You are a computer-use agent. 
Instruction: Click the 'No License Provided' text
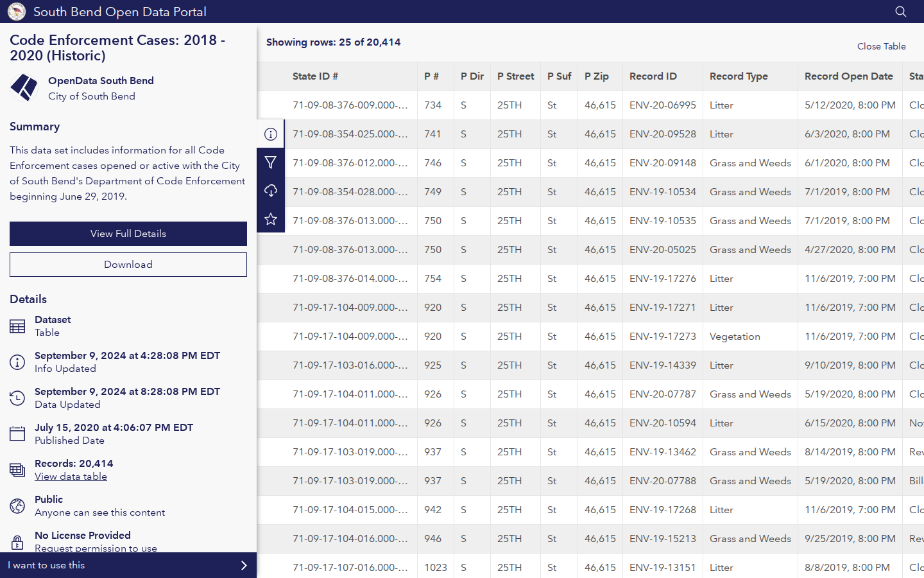[x=83, y=536]
